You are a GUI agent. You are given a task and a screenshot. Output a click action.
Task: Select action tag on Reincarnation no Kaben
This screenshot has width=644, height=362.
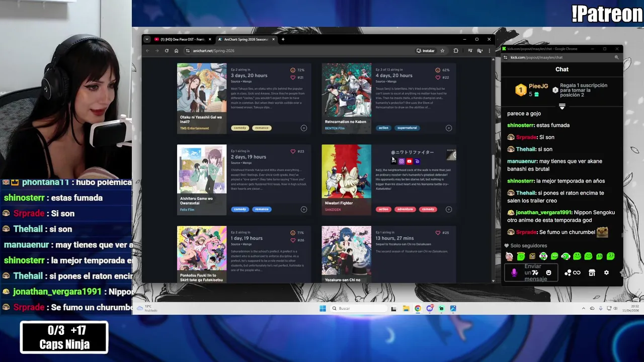pyautogui.click(x=383, y=128)
